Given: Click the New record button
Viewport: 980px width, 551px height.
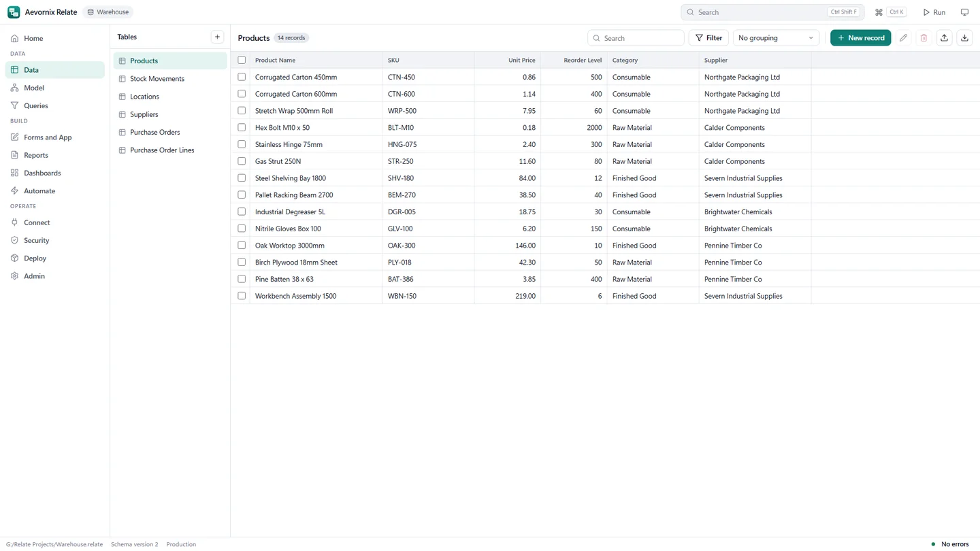Looking at the screenshot, I should (860, 38).
